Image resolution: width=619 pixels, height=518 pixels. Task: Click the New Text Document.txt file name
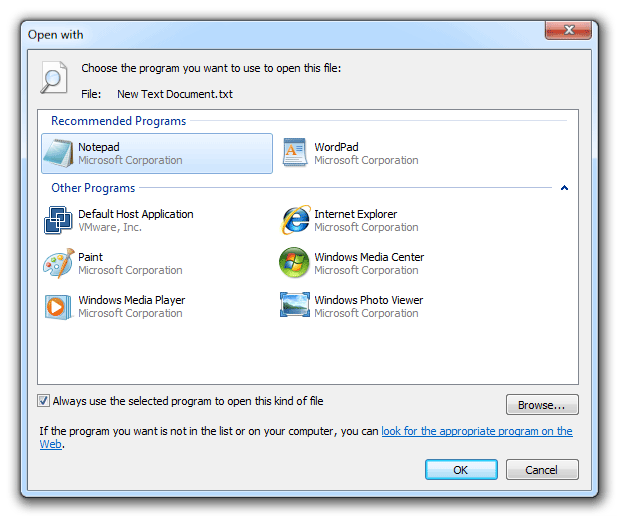[x=175, y=94]
